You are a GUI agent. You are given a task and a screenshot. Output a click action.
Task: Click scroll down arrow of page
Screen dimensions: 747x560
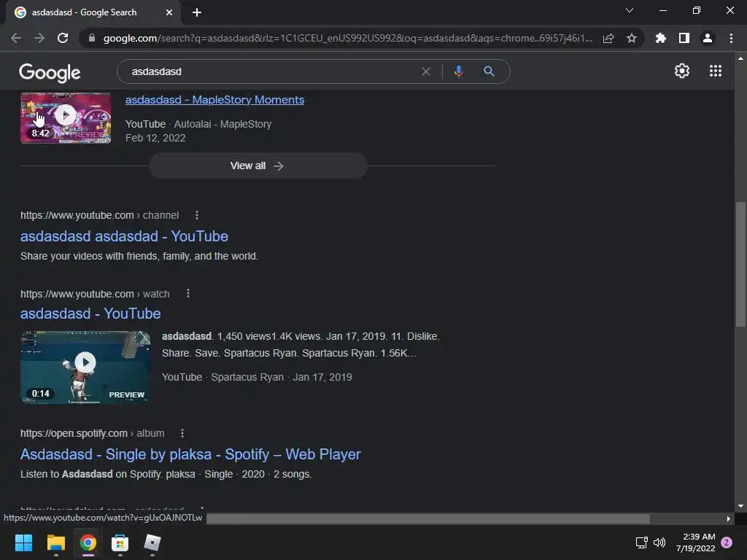(740, 506)
